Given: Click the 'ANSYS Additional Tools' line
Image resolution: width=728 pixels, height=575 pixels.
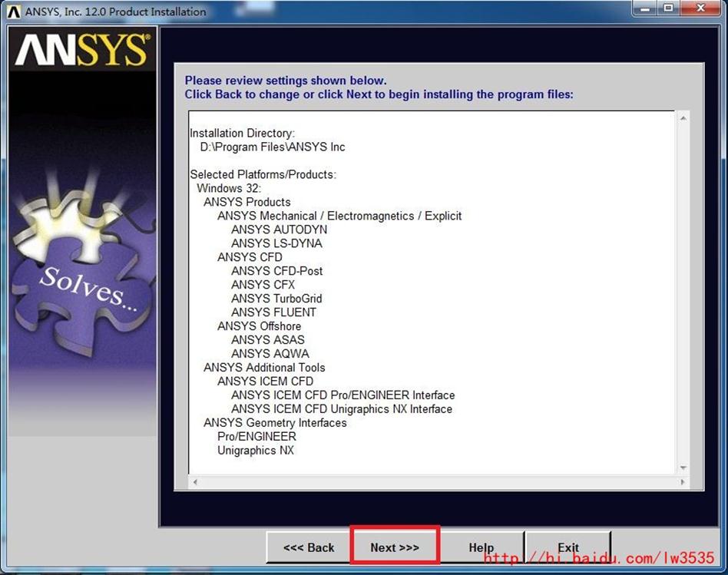Looking at the screenshot, I should click(x=264, y=368).
